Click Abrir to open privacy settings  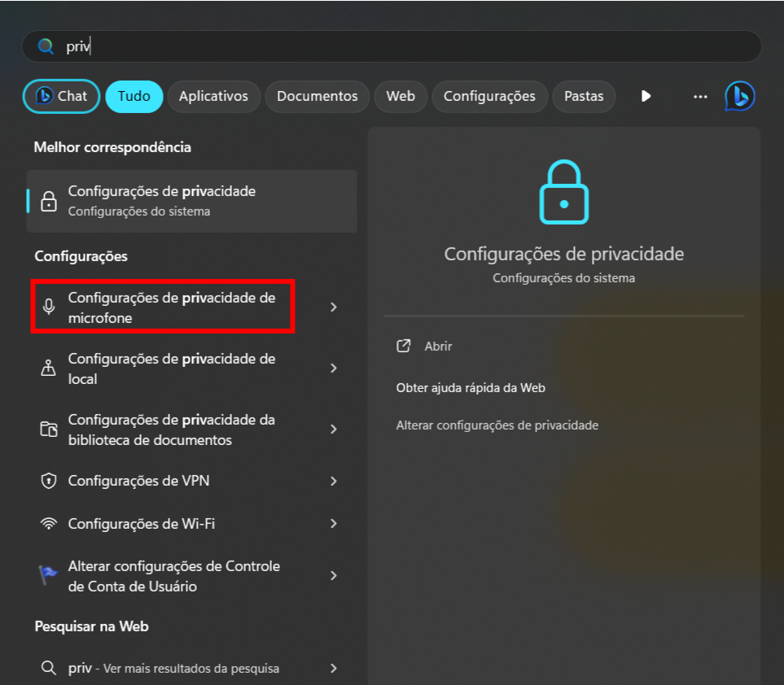438,346
